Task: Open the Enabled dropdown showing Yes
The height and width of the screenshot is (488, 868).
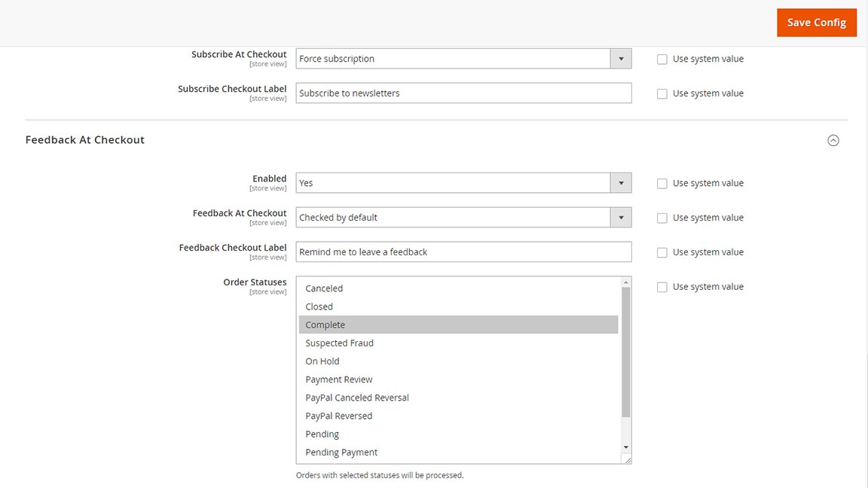Action: click(x=463, y=183)
